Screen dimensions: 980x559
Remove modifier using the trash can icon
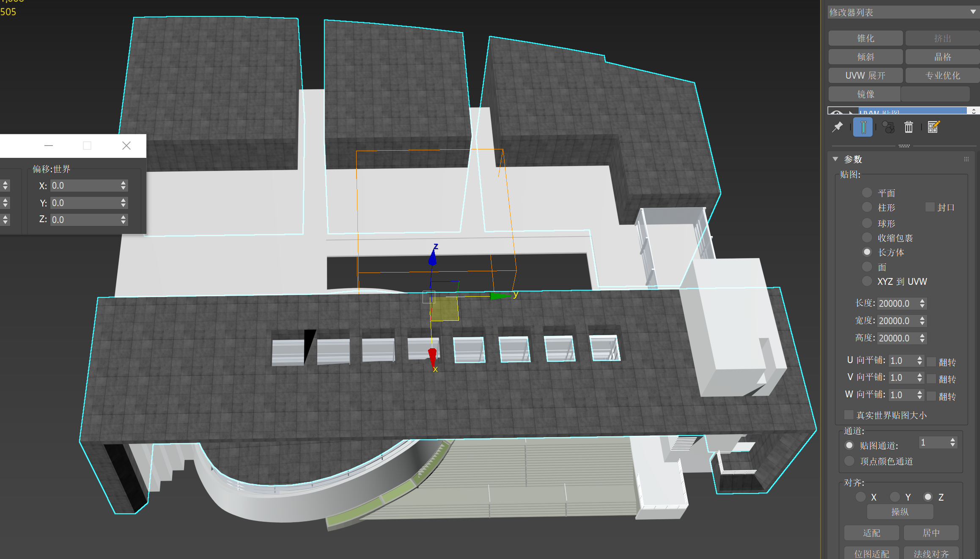[x=909, y=127]
